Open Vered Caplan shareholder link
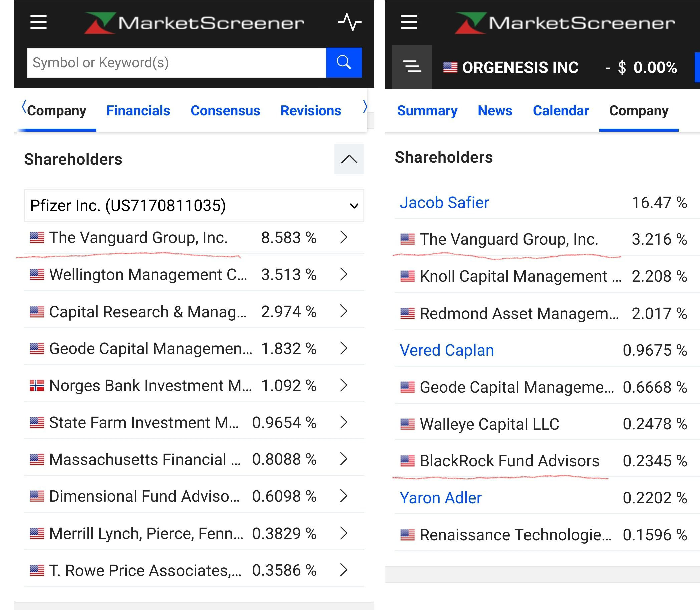Image resolution: width=700 pixels, height=610 pixels. tap(447, 350)
